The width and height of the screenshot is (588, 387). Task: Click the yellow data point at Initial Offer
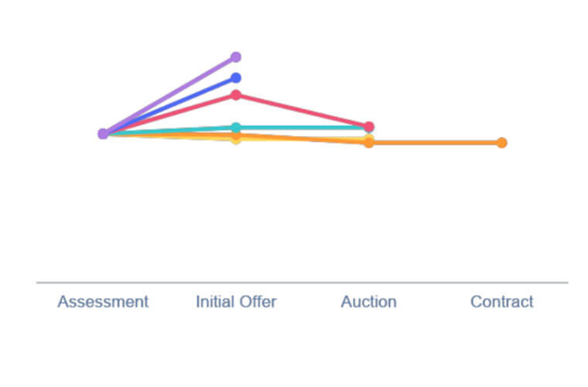point(235,140)
